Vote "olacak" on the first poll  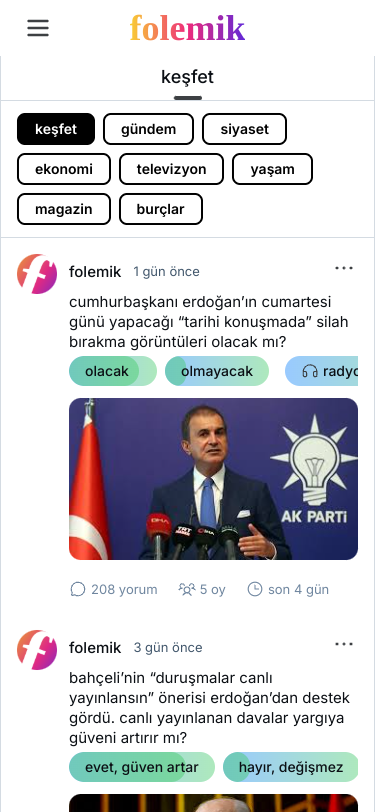113,371
